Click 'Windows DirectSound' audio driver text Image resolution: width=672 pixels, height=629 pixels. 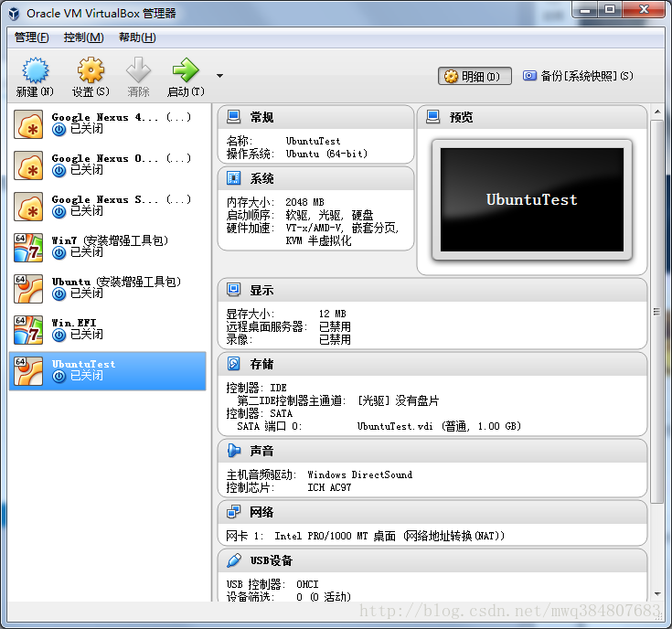(359, 474)
